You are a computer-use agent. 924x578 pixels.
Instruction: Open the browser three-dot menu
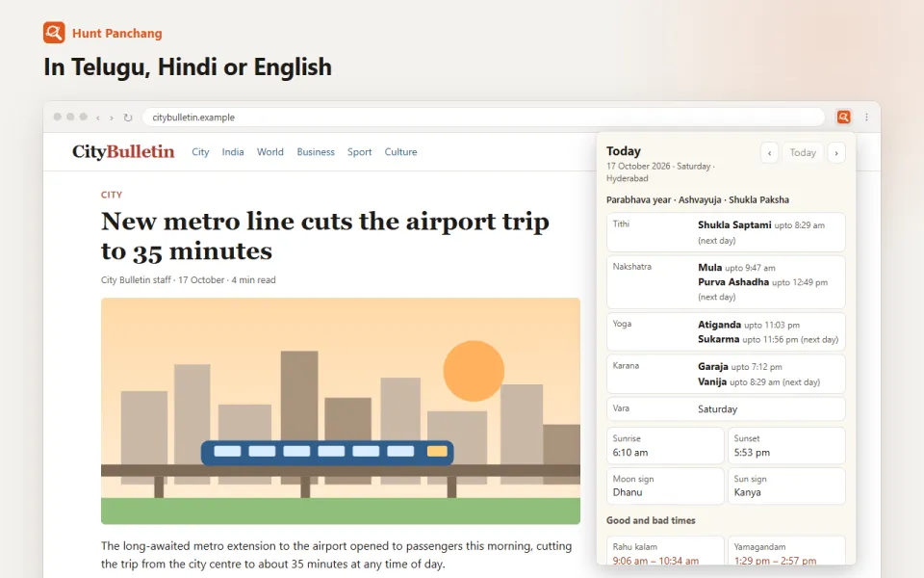[x=866, y=117]
